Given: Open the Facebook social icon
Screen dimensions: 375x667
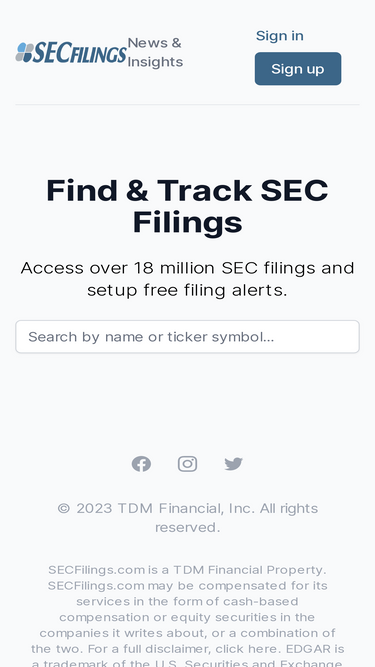Looking at the screenshot, I should [141, 464].
